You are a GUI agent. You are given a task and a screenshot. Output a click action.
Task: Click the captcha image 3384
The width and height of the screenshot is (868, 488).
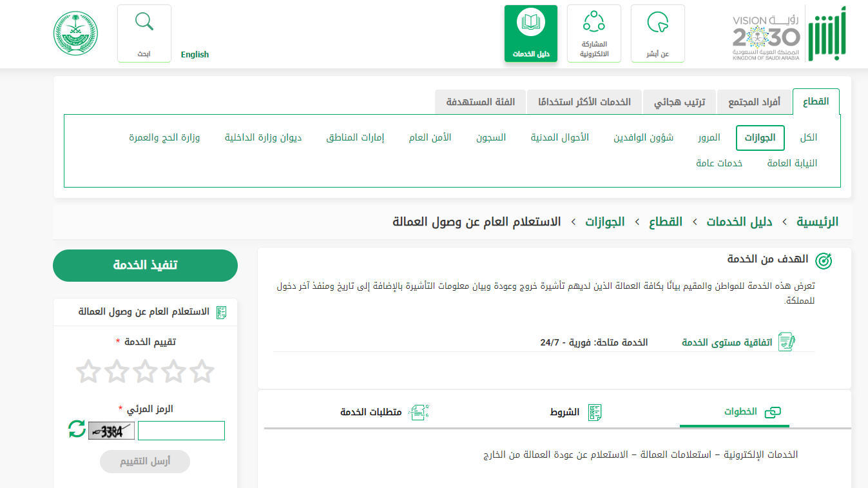point(111,431)
